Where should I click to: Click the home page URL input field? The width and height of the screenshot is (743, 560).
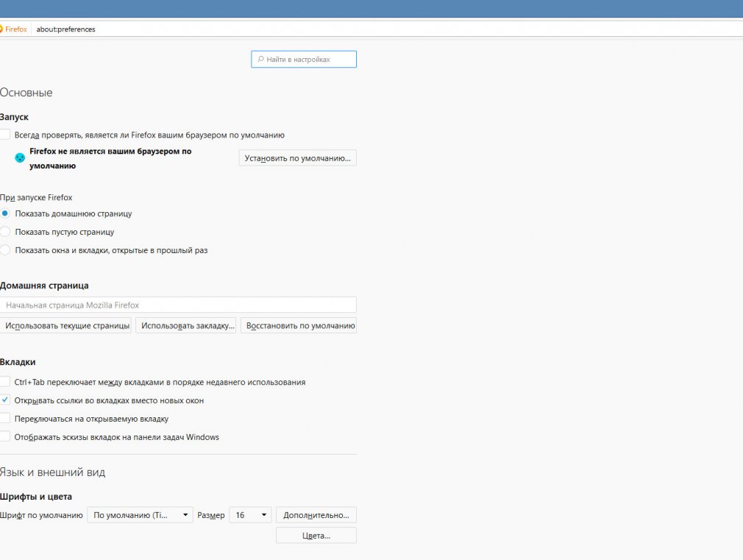pyautogui.click(x=178, y=305)
